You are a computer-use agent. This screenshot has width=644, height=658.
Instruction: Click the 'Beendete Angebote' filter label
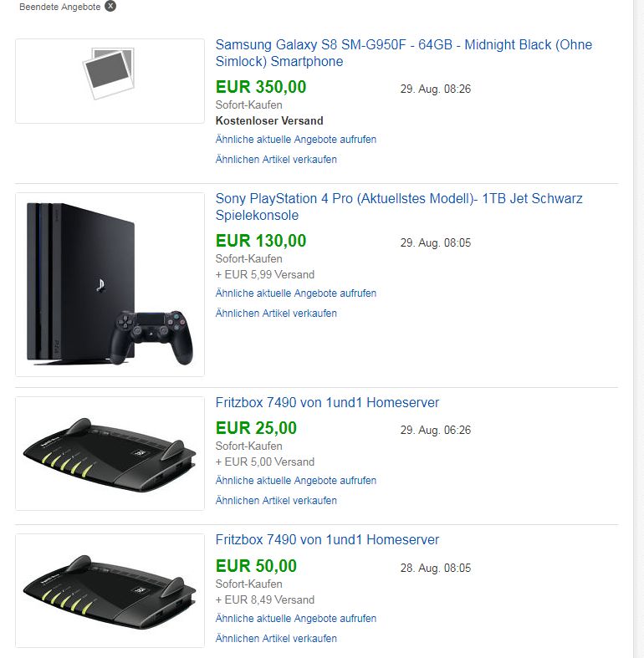(x=59, y=7)
